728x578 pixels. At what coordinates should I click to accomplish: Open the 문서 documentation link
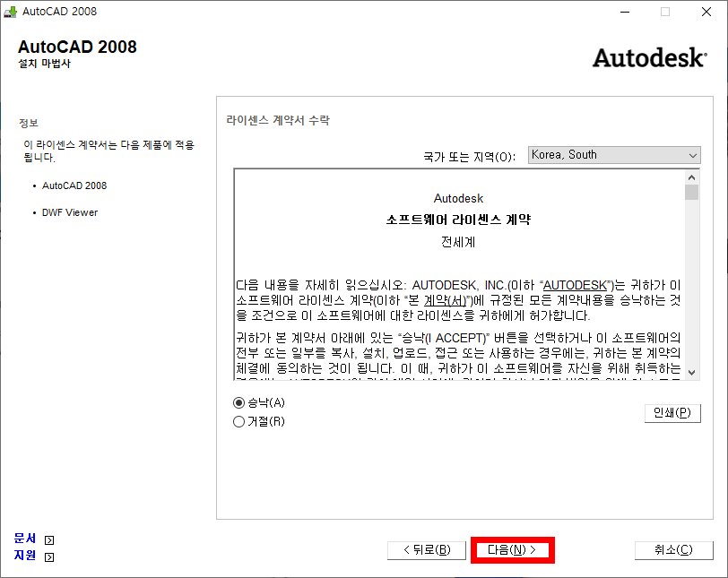coord(25,538)
